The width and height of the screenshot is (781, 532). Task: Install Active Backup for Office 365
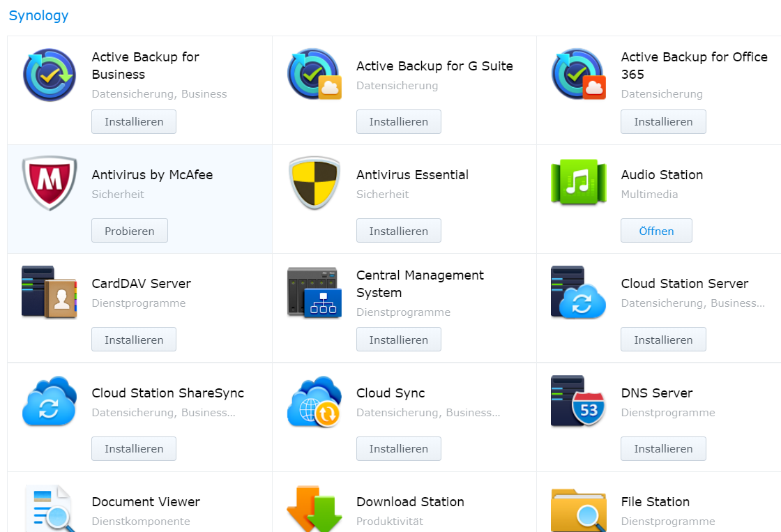coord(663,121)
